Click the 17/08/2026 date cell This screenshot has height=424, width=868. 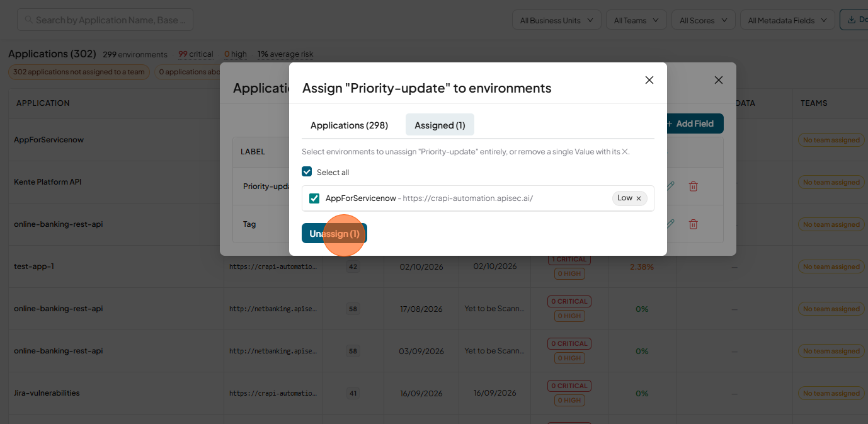click(x=421, y=309)
